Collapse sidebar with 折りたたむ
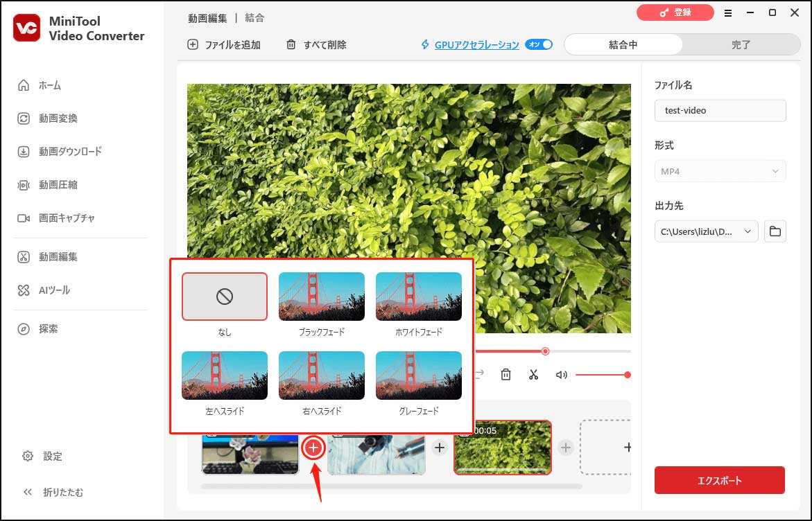 (x=53, y=492)
